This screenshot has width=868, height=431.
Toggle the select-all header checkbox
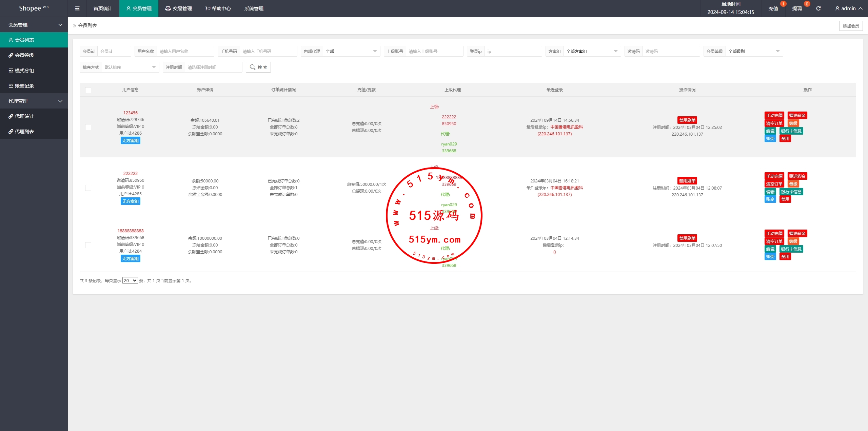click(88, 90)
